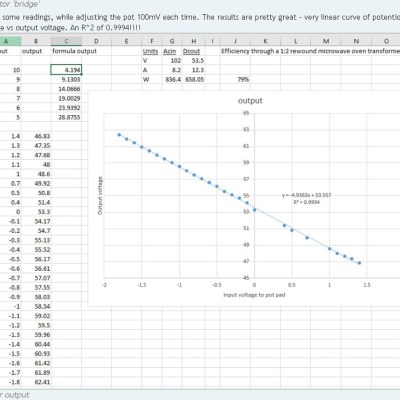Click the selected cell showing 4.194

(x=66, y=70)
